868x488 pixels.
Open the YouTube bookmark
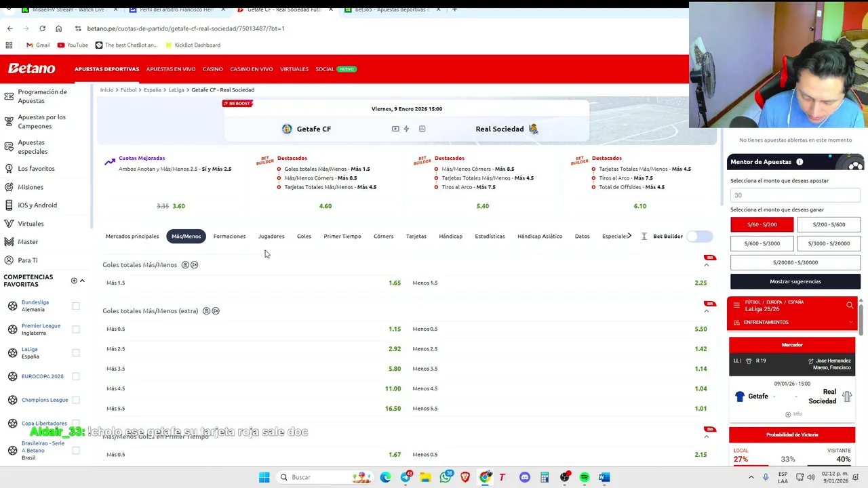(x=73, y=45)
